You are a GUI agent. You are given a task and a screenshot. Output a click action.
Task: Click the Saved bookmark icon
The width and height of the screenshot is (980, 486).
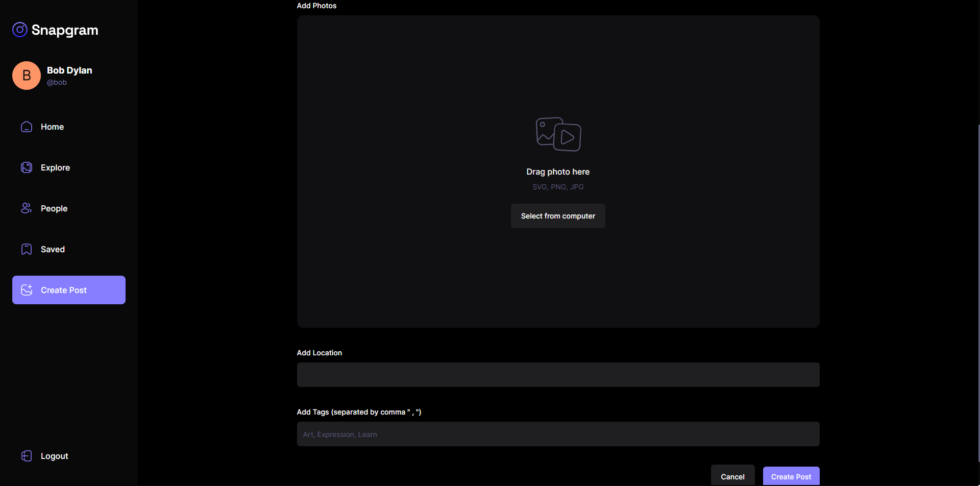[x=27, y=249]
